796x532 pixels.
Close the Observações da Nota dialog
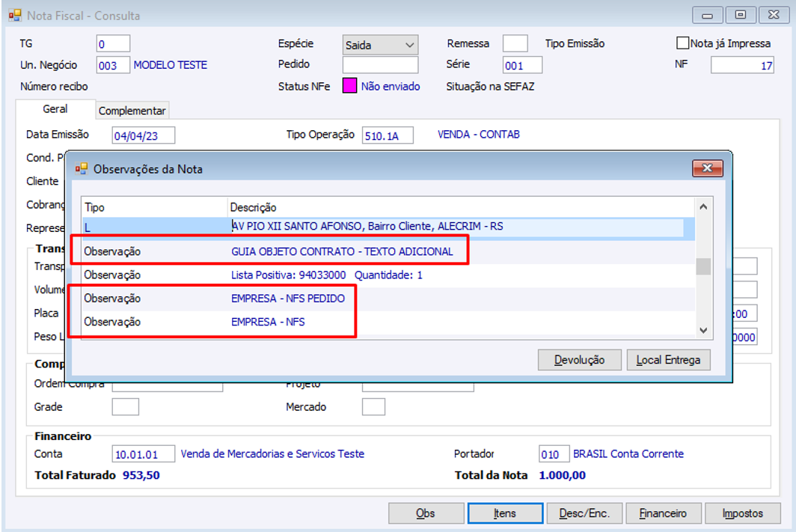(707, 168)
